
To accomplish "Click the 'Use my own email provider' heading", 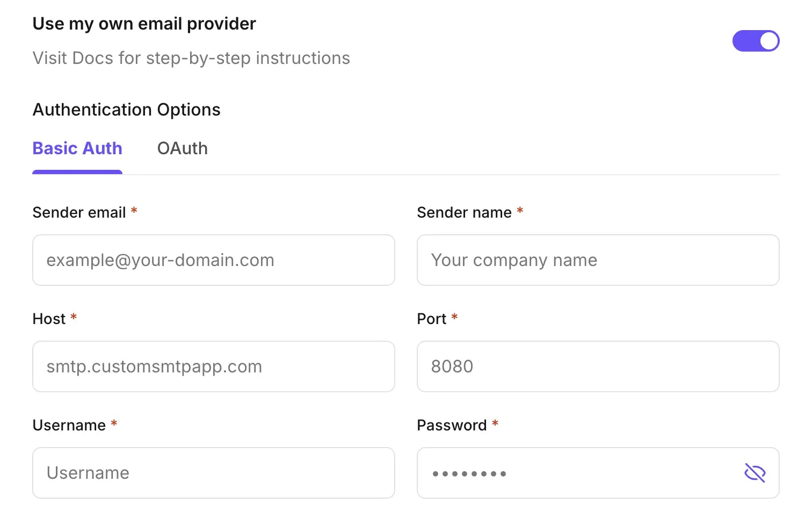I will [144, 24].
